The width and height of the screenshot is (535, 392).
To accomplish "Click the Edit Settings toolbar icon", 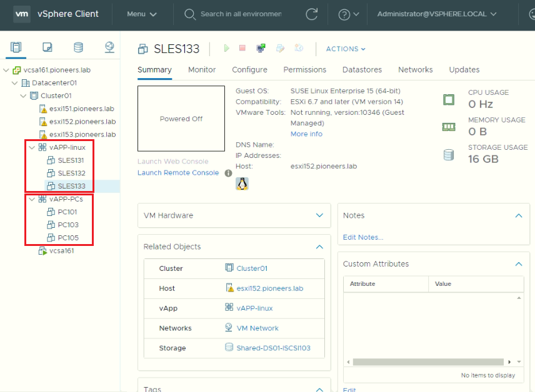I will pos(280,48).
